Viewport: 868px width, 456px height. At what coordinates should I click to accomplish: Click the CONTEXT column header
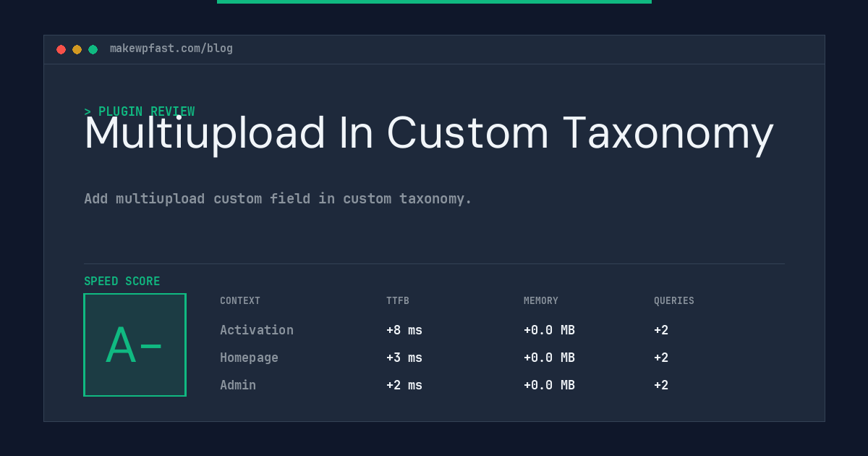click(240, 301)
